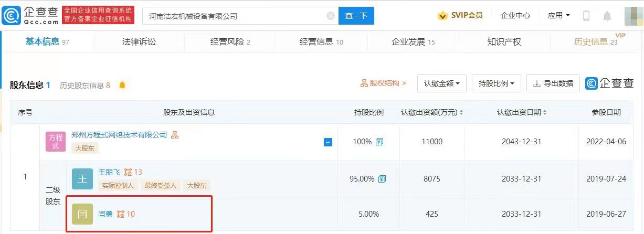Expand 持股比例 dropdown
Image resolution: width=644 pixels, height=234 pixels.
(x=496, y=83)
